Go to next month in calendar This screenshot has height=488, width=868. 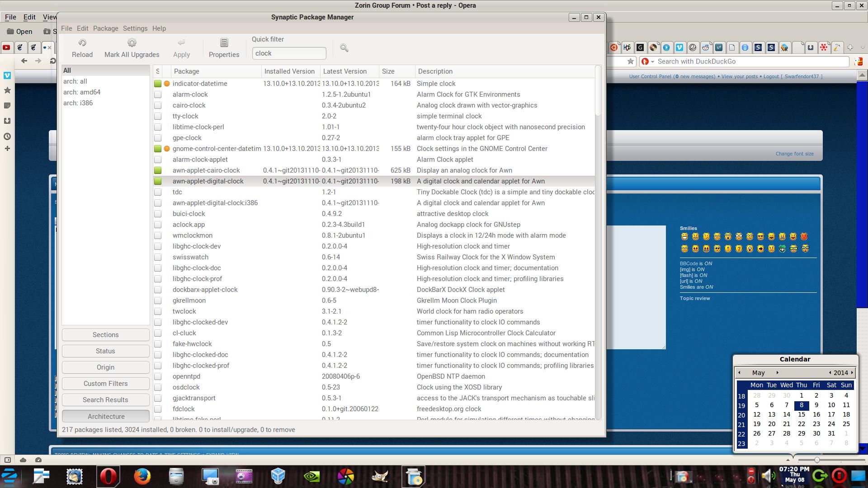777,373
